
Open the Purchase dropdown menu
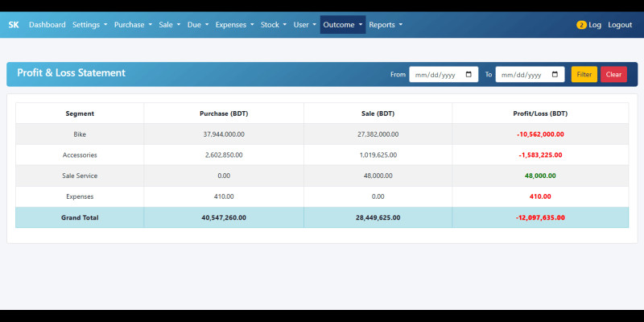[133, 25]
